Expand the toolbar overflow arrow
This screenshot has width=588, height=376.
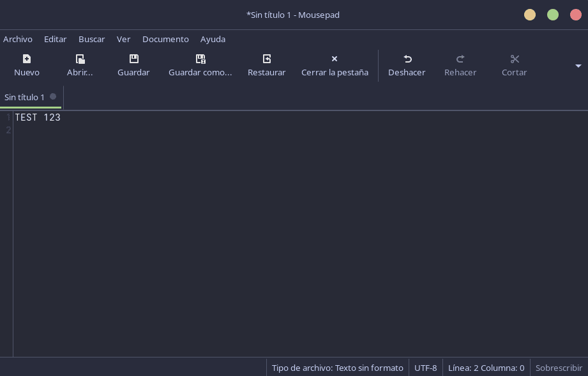click(578, 66)
